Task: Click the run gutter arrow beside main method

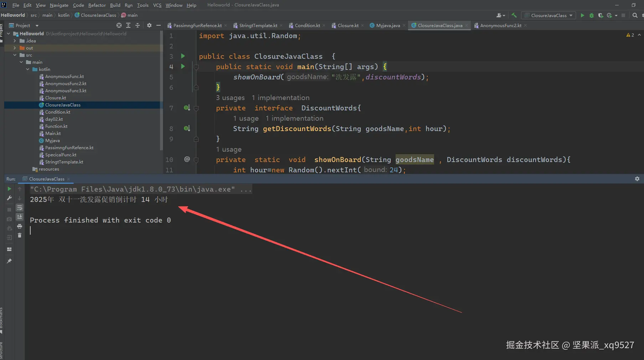Action: [x=183, y=66]
